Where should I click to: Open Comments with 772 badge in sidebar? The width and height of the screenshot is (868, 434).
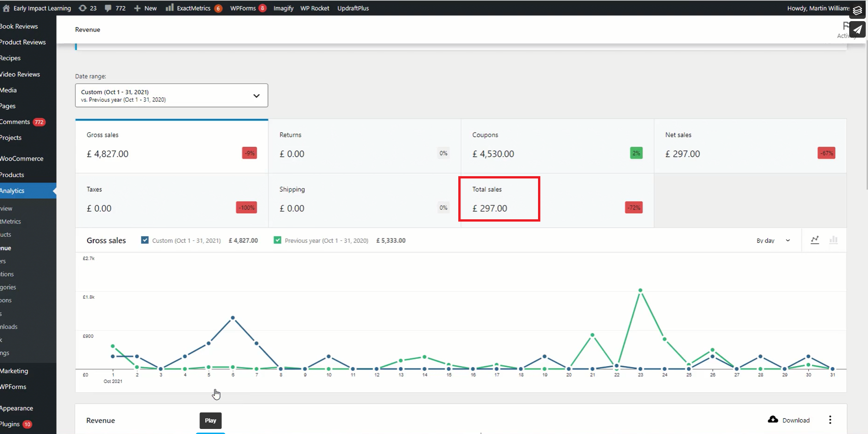pyautogui.click(x=23, y=122)
